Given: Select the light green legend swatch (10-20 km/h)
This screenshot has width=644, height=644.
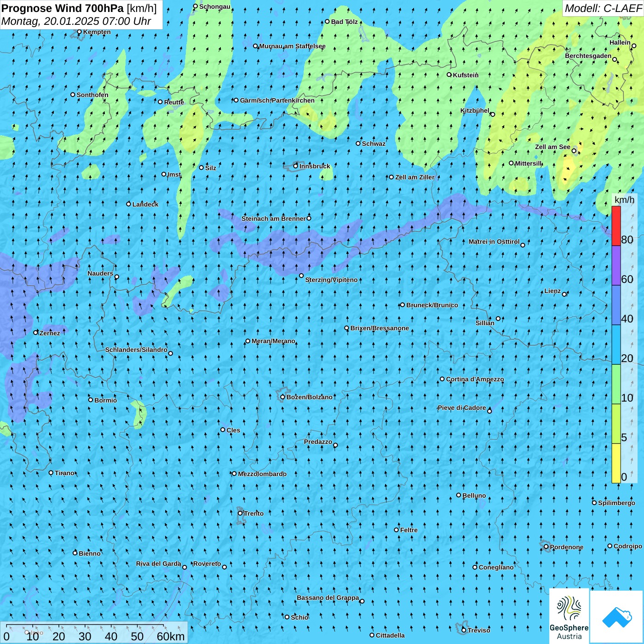Looking at the screenshot, I should pos(616,385).
